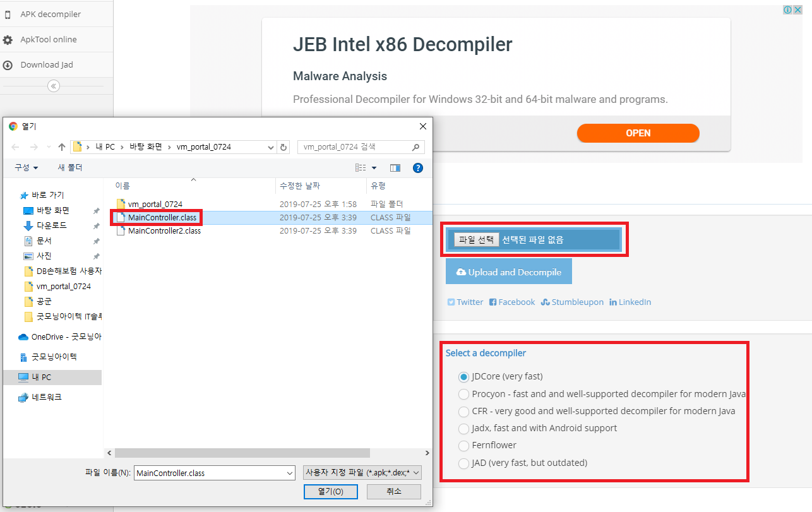The width and height of the screenshot is (812, 512).
Task: Open ApkTool online gear icon
Action: (x=8, y=40)
